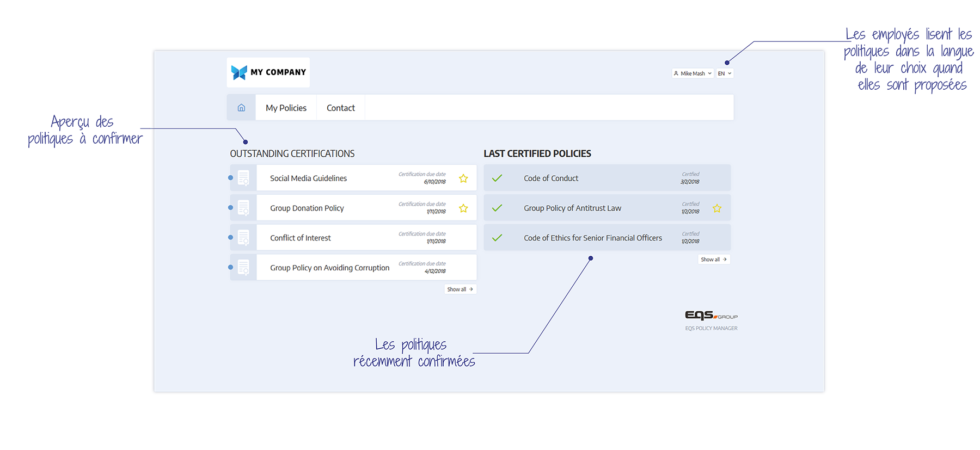Click the blue dot beside Group Donation Policy
The image size is (980, 450).
230,208
